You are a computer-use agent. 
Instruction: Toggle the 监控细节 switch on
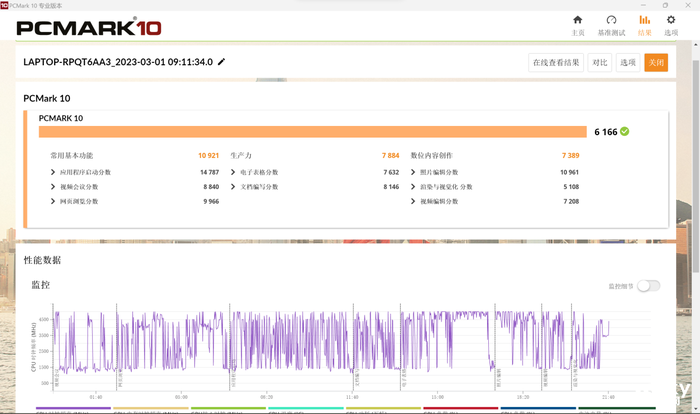[x=649, y=285]
